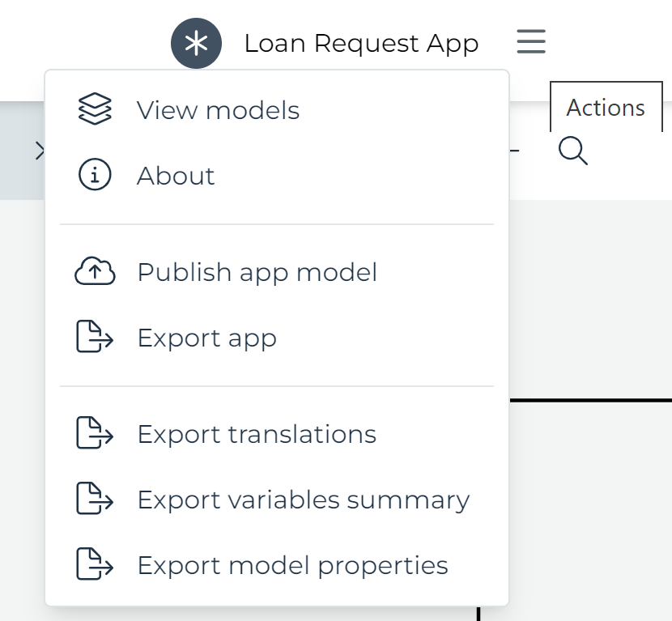This screenshot has height=621, width=672.
Task: Open the About dialog
Action: (x=176, y=175)
